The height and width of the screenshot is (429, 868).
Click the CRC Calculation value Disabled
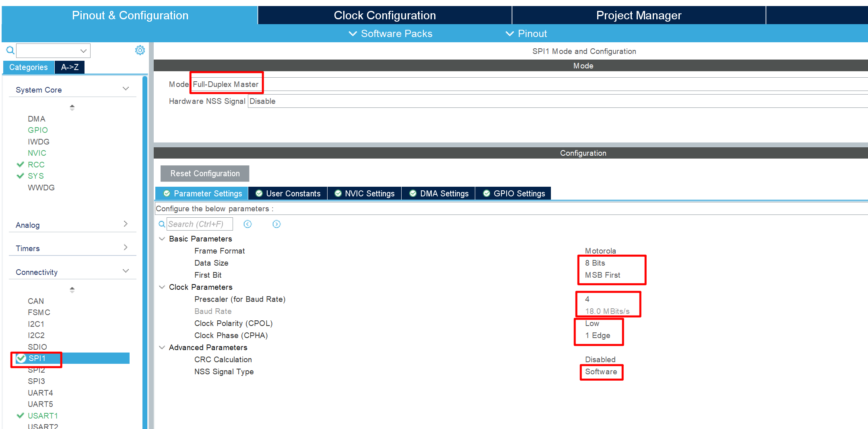pyautogui.click(x=600, y=359)
